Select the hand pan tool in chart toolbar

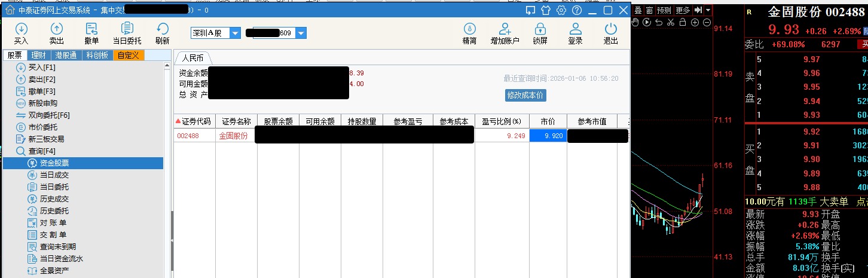[x=635, y=23]
